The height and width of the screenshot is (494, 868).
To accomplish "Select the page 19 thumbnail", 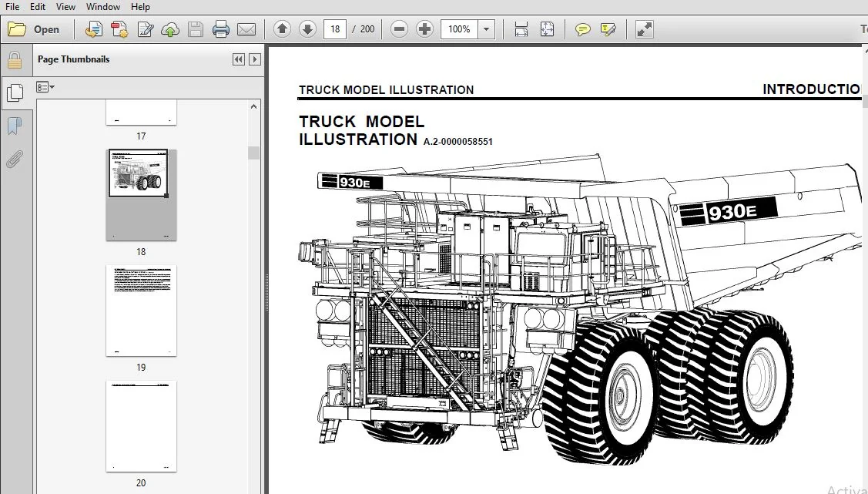I will tap(141, 311).
